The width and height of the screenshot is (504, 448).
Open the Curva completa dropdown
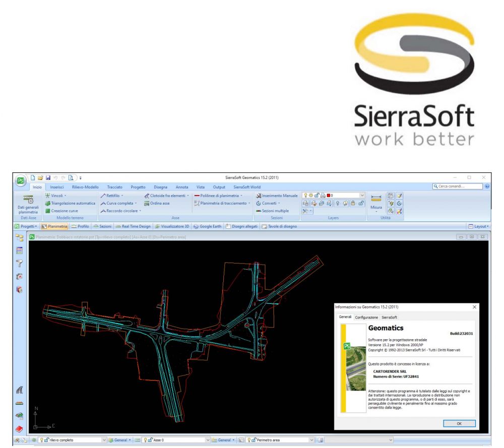tap(118, 203)
